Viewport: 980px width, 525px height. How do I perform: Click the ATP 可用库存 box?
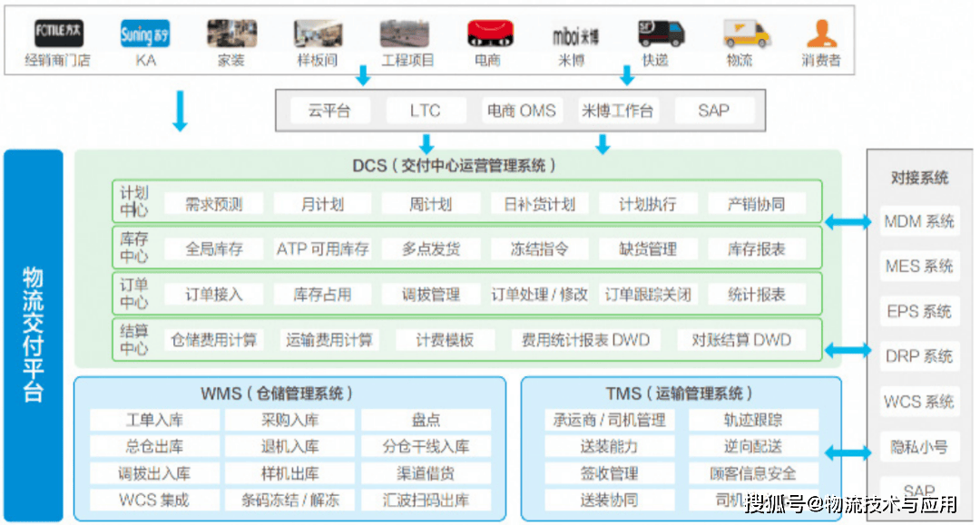[323, 249]
